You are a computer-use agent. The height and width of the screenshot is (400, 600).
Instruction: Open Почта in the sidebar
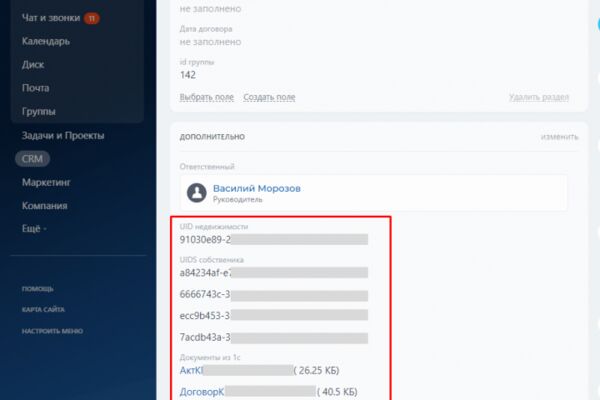click(36, 88)
